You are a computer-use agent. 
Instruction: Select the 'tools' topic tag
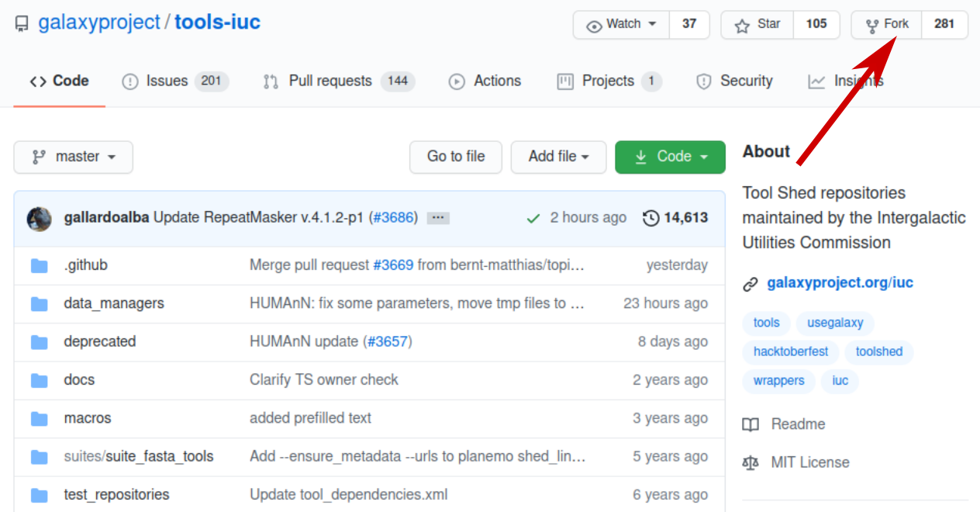tap(767, 323)
